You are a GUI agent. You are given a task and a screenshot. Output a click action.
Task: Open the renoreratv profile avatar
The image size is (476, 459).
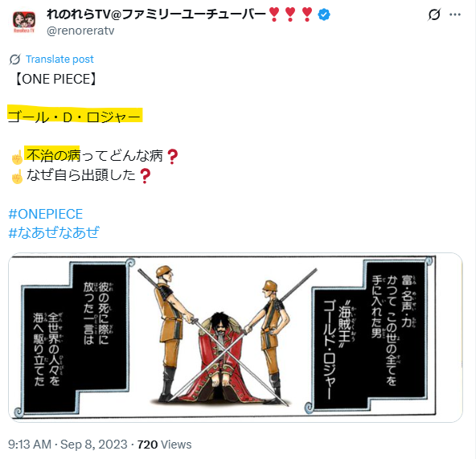pos(24,22)
